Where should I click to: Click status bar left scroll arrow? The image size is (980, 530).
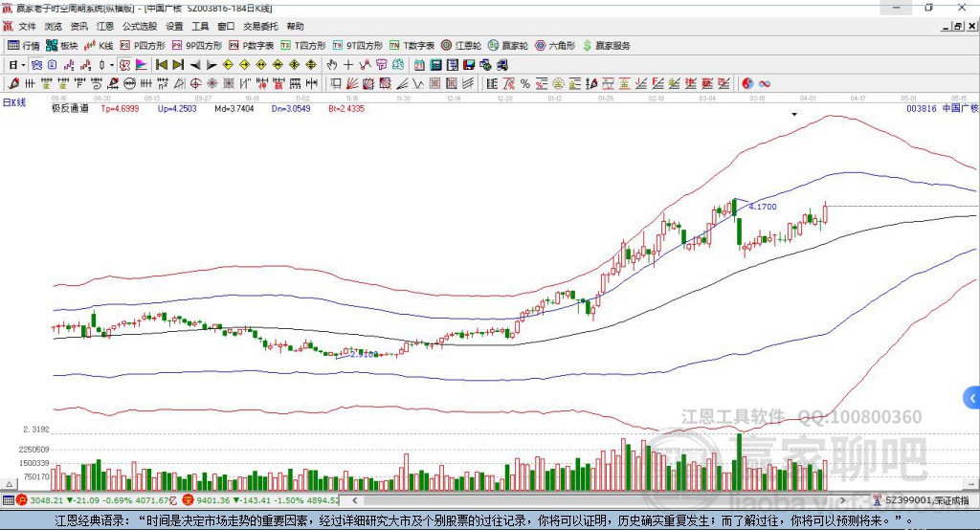[354, 500]
